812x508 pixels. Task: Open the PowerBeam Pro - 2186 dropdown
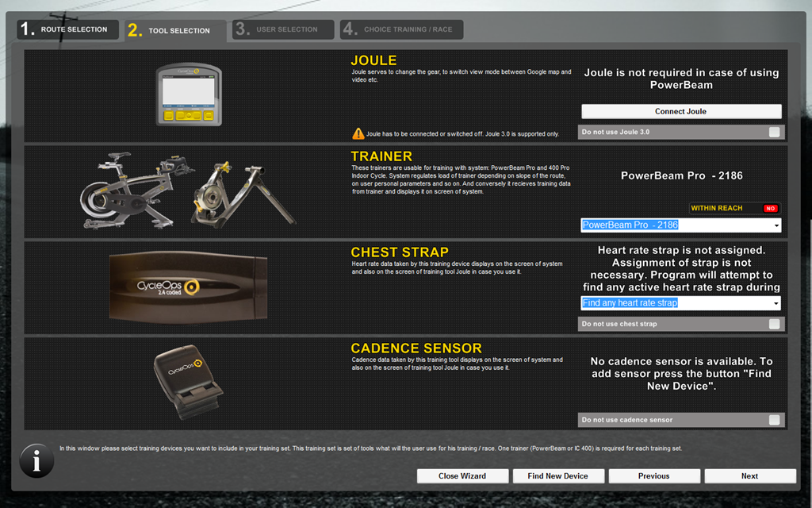pos(681,225)
